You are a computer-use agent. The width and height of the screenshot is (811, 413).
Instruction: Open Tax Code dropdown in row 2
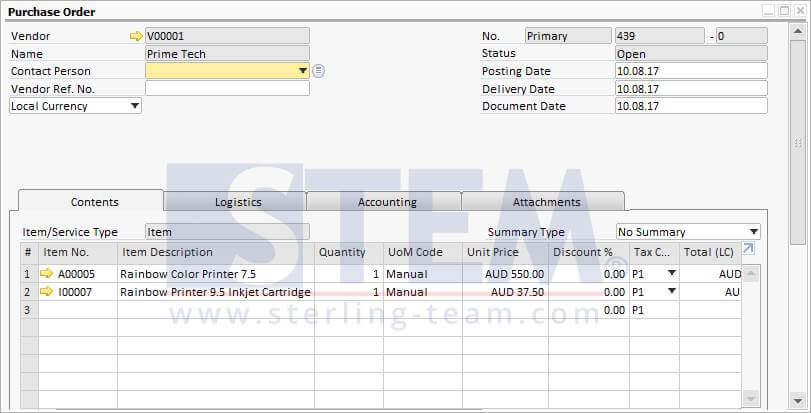tap(671, 292)
